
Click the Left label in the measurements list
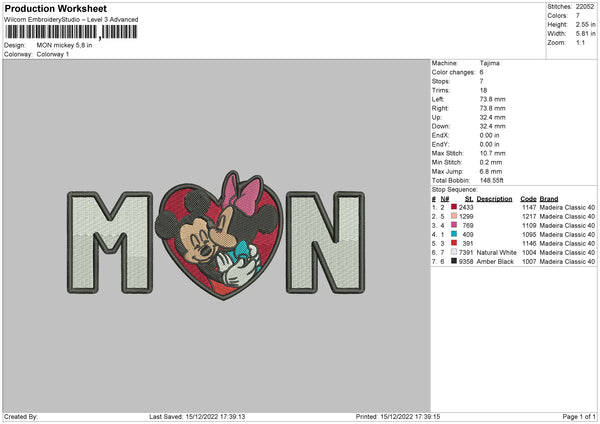tap(438, 99)
